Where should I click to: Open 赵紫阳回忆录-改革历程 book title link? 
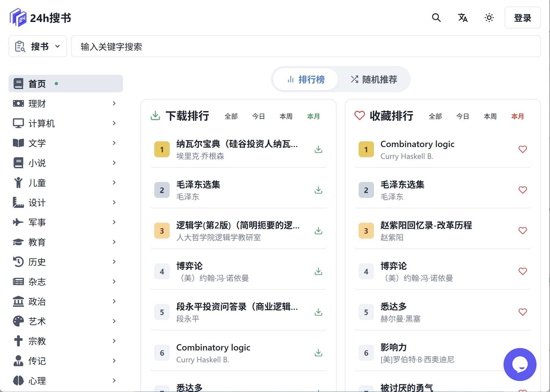(426, 225)
